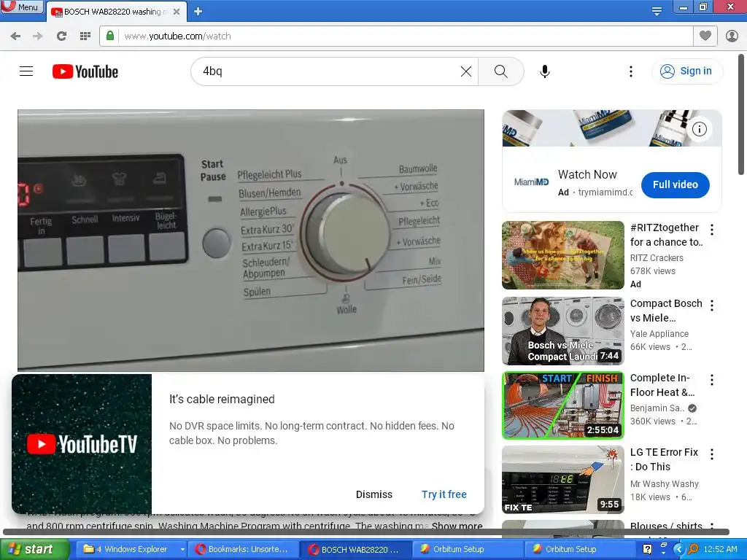Go back to previous page

click(15, 36)
